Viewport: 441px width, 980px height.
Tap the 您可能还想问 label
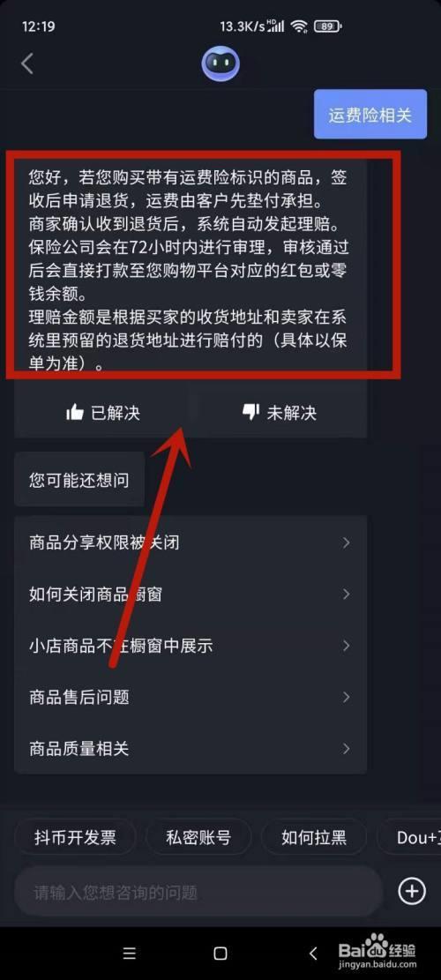[79, 480]
